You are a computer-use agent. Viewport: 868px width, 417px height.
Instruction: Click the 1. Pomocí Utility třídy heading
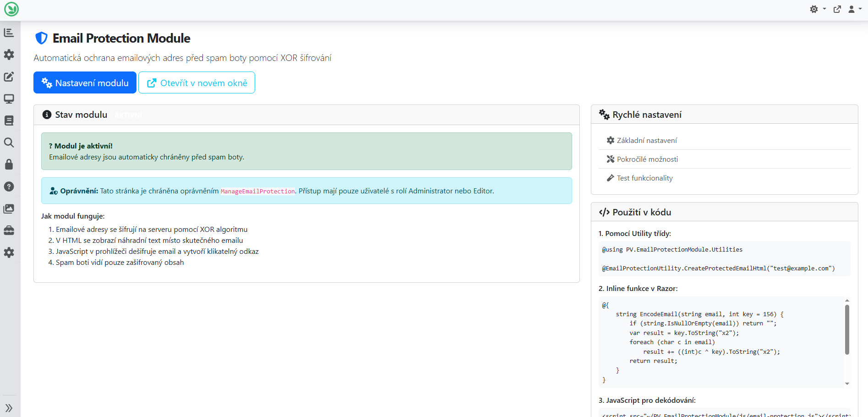click(x=635, y=233)
